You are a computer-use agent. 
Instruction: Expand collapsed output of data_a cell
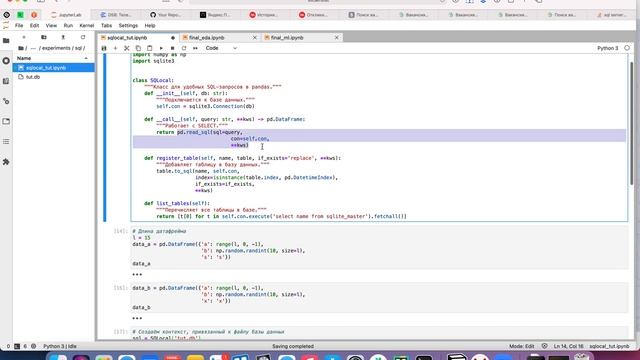click(137, 274)
